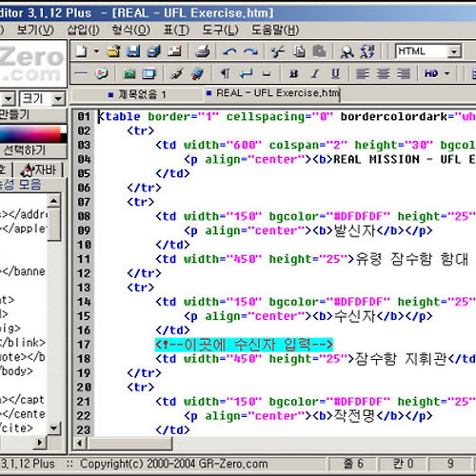
Task: Insert image with picture icon
Action: (129, 74)
